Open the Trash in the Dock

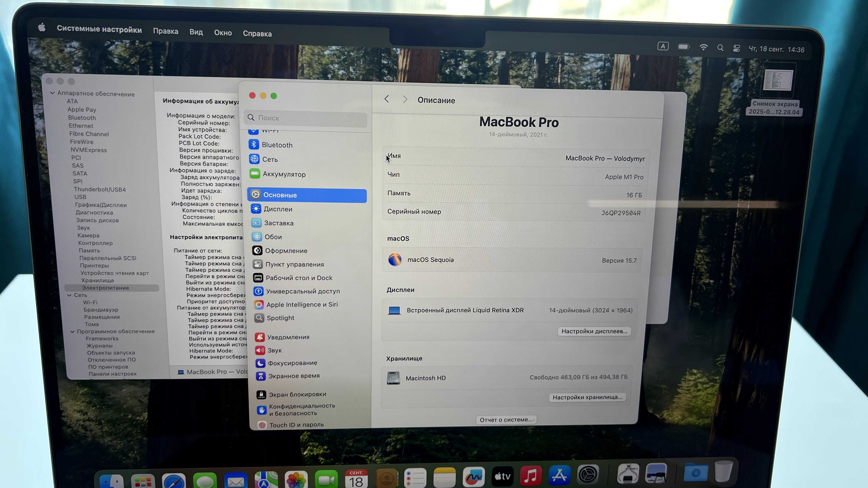(723, 471)
